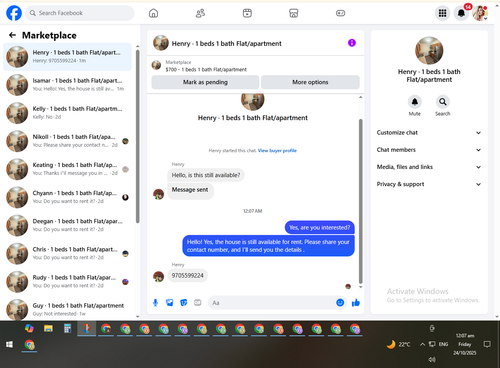Open the Windows notification center icon

487,344
